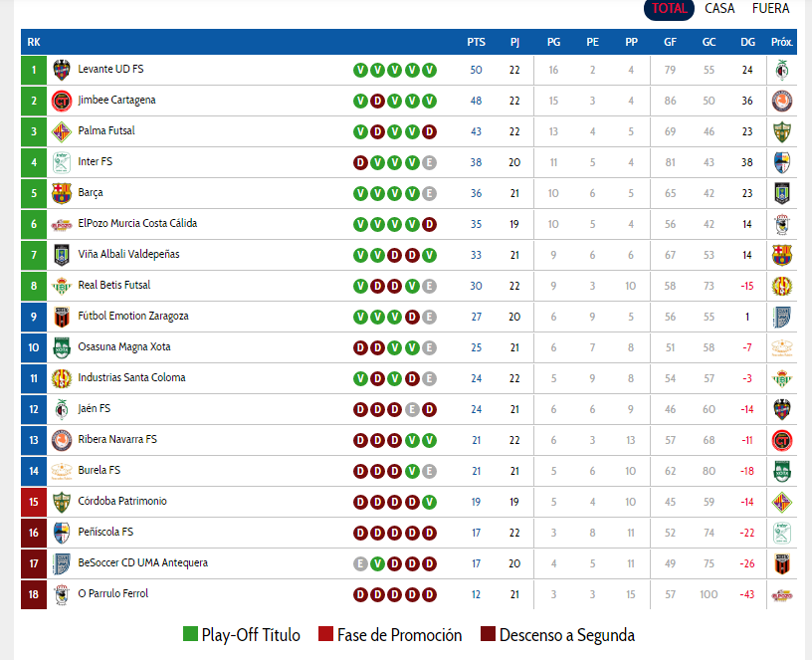Click Jaén FS grey draw result badge
The width and height of the screenshot is (812, 660).
[412, 409]
